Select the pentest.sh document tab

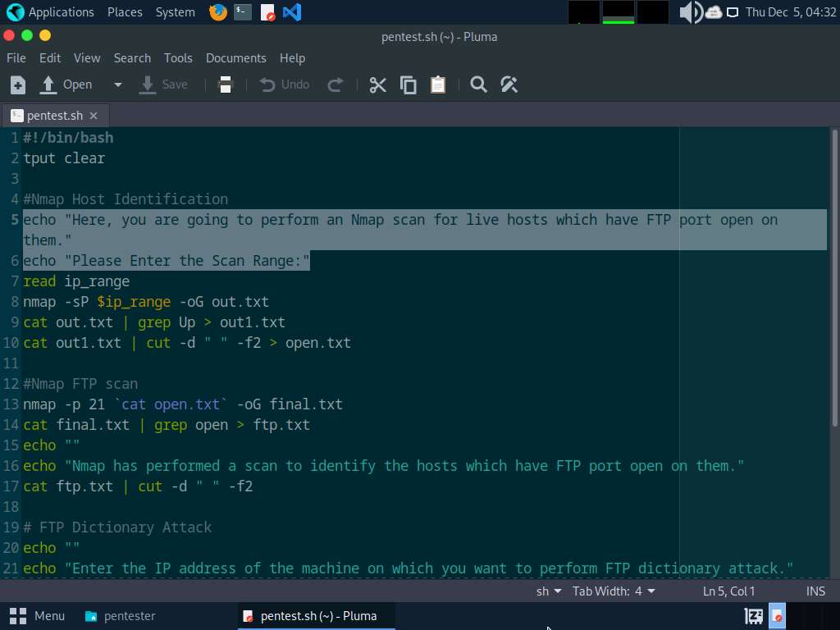pos(55,116)
